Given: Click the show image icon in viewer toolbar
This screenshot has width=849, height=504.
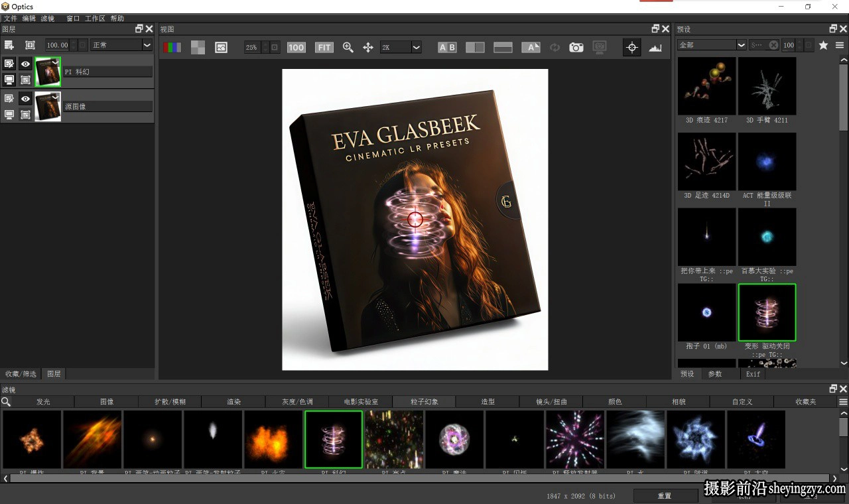Looking at the screenshot, I should coord(221,48).
